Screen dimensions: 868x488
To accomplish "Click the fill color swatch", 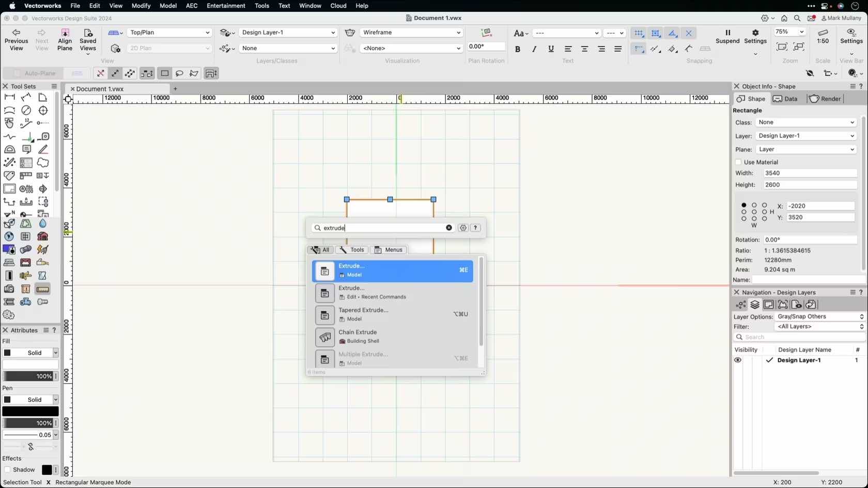I will (x=30, y=365).
